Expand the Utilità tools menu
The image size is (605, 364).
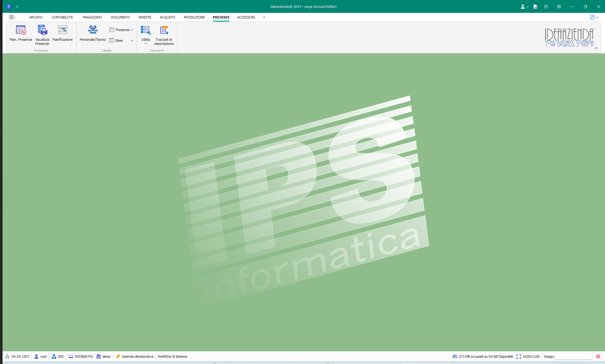146,35
